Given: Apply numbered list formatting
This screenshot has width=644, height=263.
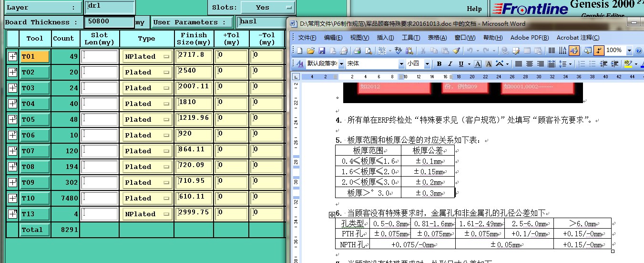Looking at the screenshot, I should [x=581, y=63].
